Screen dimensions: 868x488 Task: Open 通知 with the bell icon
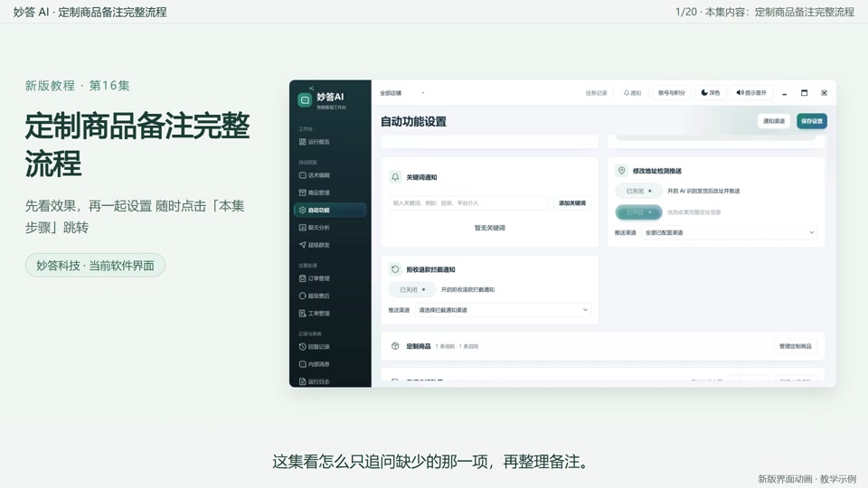pyautogui.click(x=632, y=93)
